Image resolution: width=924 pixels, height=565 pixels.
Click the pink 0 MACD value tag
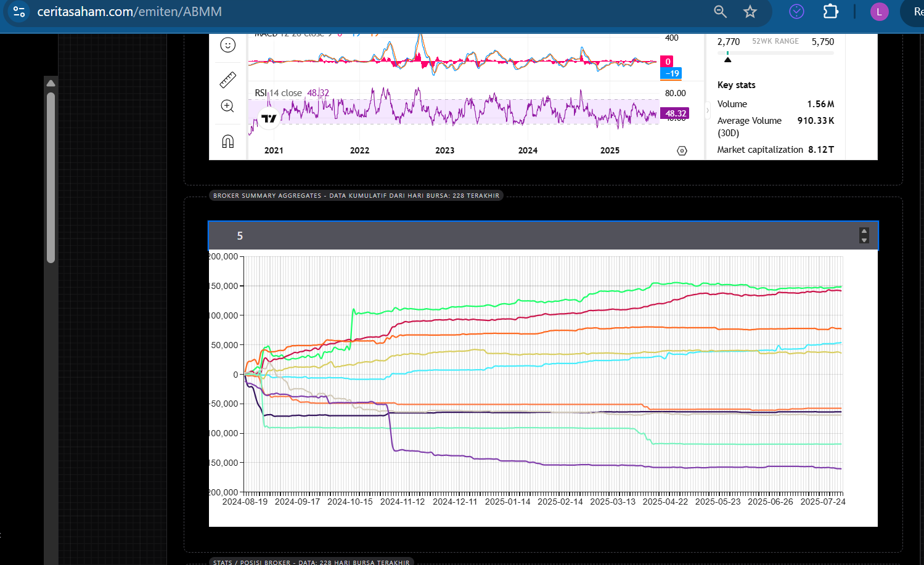667,62
